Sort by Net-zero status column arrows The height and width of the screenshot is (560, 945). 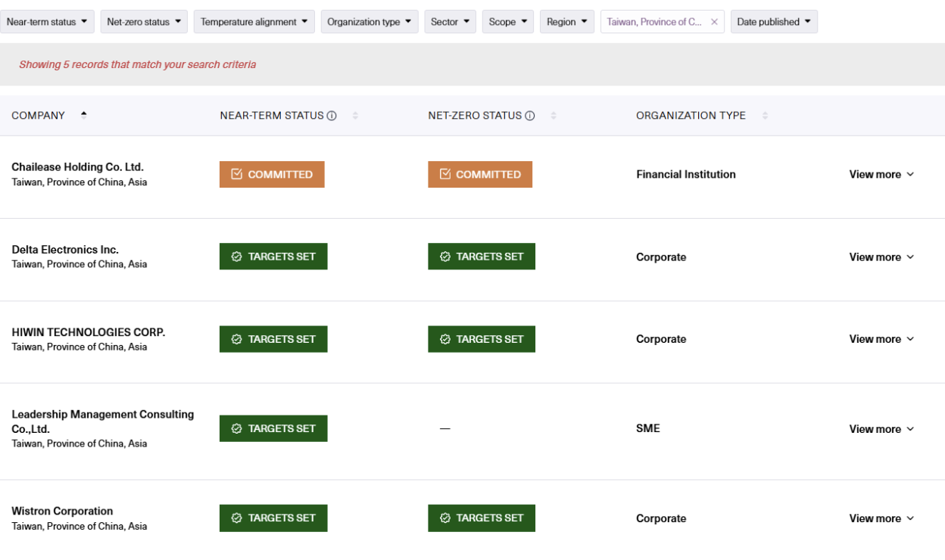pyautogui.click(x=554, y=116)
